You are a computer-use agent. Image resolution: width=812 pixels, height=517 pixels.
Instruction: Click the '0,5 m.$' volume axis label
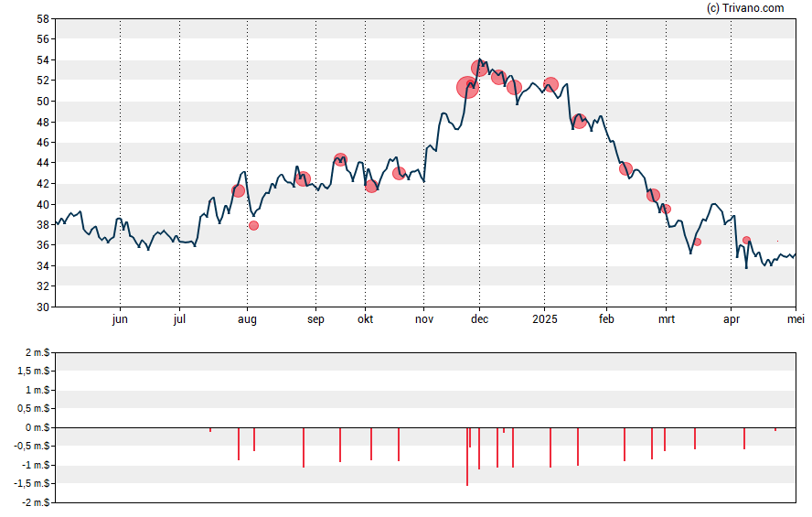tap(34, 409)
